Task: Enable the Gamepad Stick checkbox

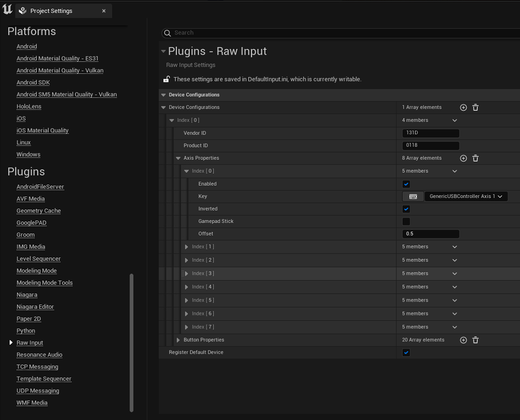Action: [x=406, y=222]
